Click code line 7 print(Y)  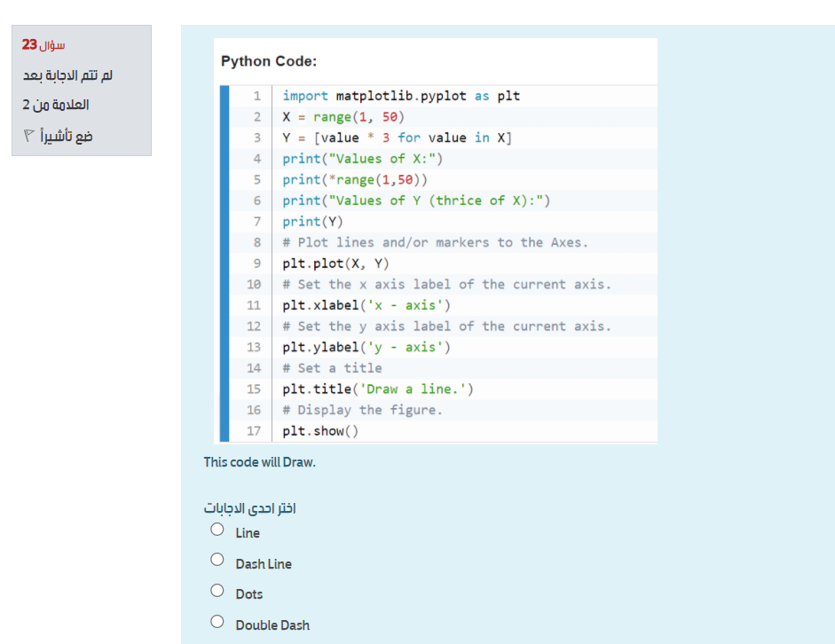312,222
